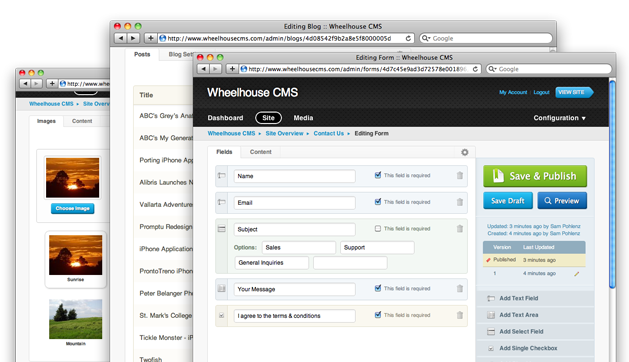This screenshot has width=629, height=362.
Task: Click the select field type icon beside Subject
Action: click(221, 229)
